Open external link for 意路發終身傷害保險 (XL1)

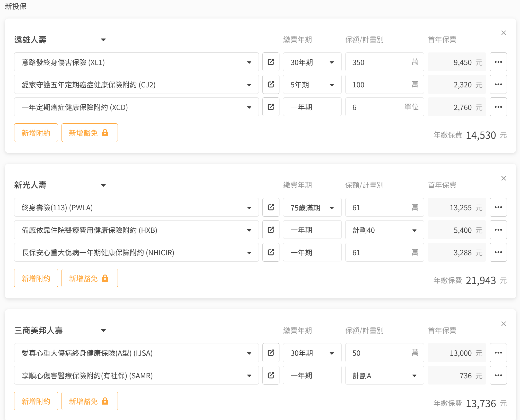coord(271,62)
